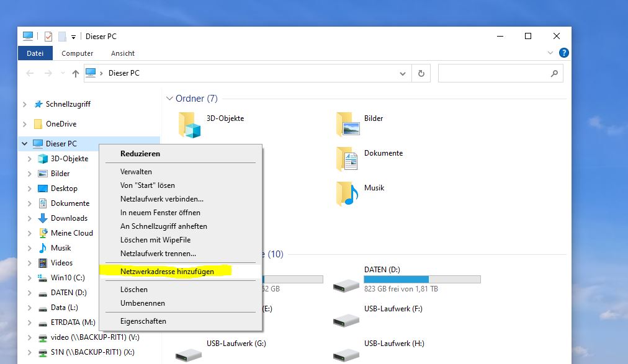Collapse the Ordner (7) group
628x364 pixels.
[169, 99]
